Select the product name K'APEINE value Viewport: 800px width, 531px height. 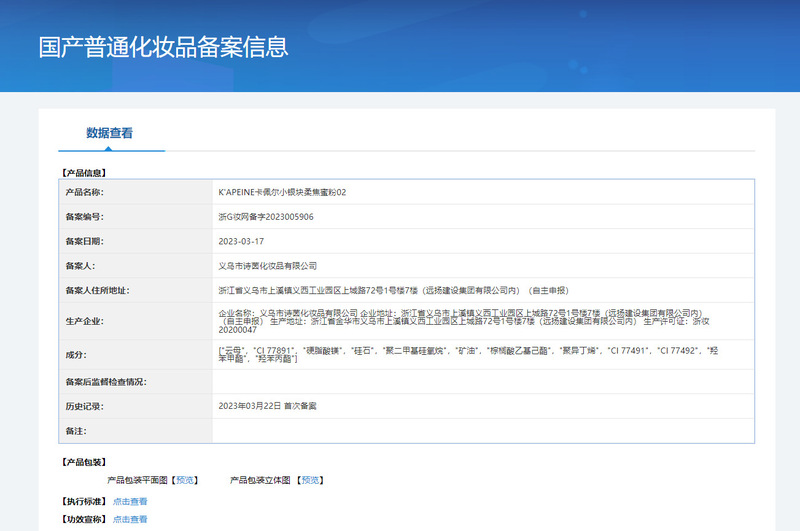282,192
